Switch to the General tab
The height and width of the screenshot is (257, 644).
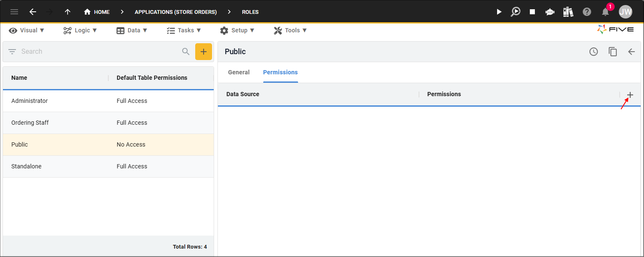click(239, 72)
